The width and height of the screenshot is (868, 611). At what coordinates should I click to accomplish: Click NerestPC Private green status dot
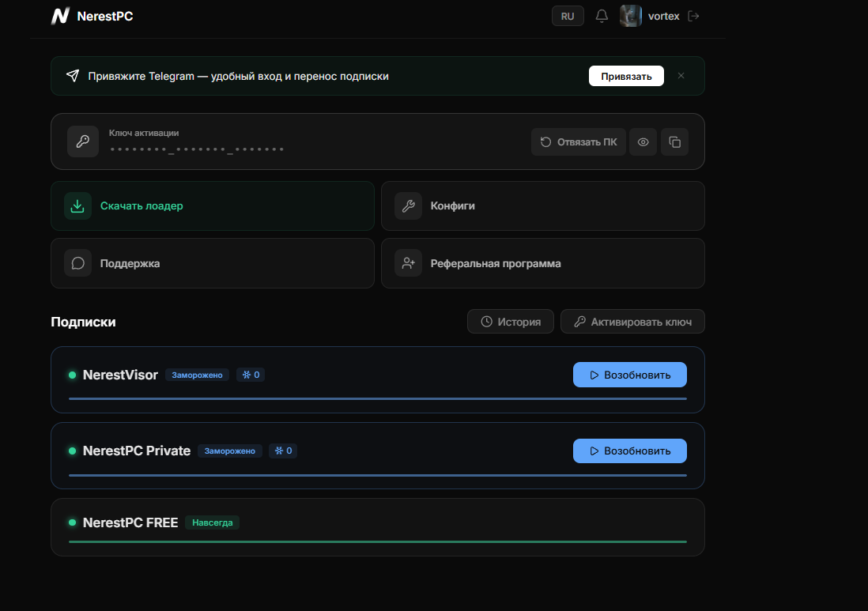pyautogui.click(x=72, y=451)
